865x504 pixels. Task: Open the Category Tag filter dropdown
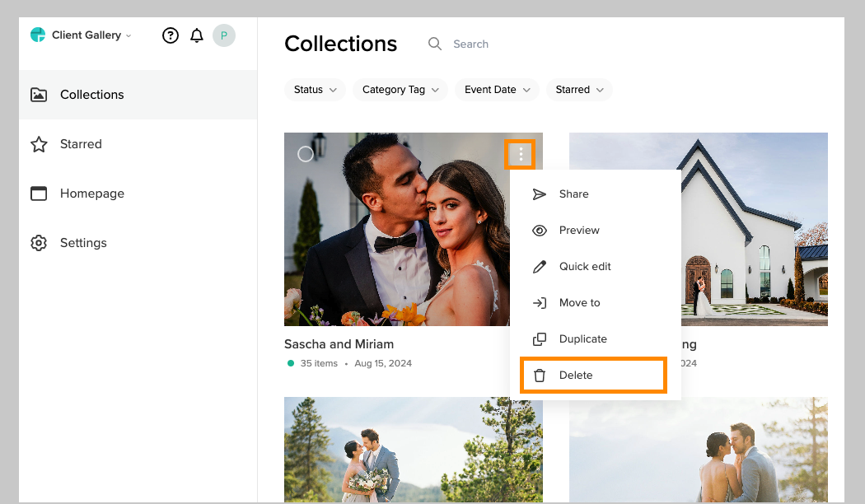400,90
